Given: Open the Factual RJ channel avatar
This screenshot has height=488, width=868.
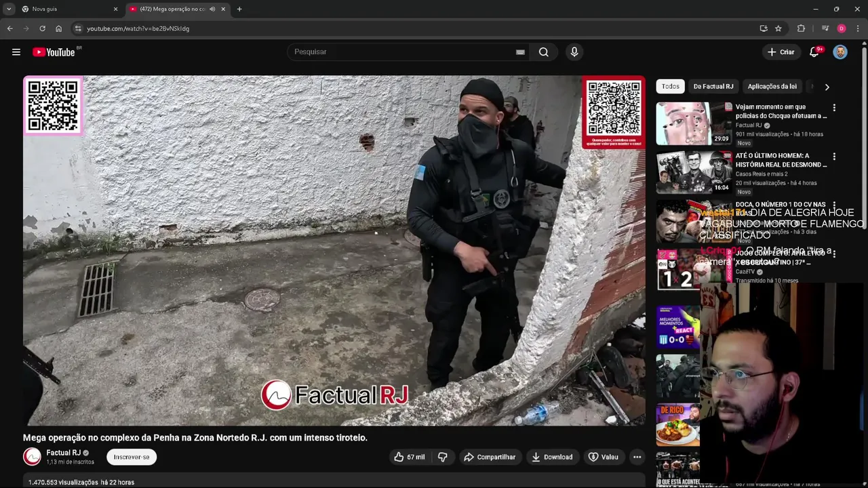Looking at the screenshot, I should pos(32,457).
